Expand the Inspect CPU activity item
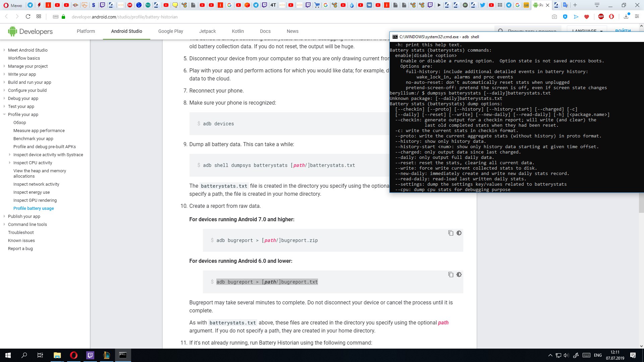Screen dimensions: 644x362 tap(10, 163)
